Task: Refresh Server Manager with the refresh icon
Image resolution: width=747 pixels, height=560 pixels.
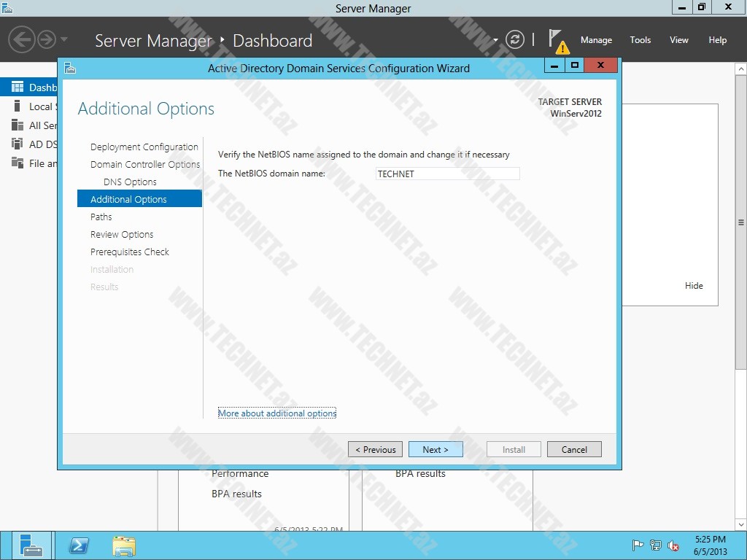Action: coord(516,40)
